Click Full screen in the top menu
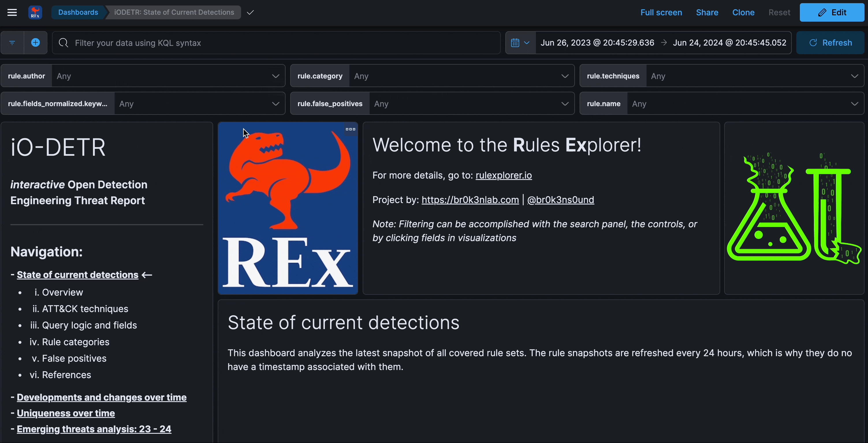 coord(661,12)
